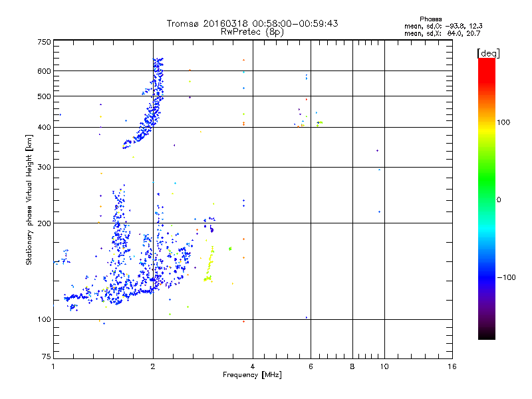Click the y-axis tick label '500'
The width and height of the screenshot is (532, 399).
(44, 96)
